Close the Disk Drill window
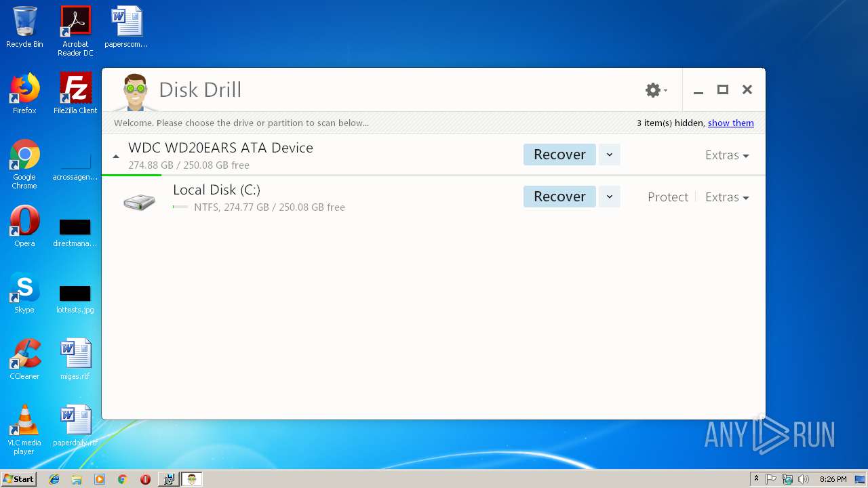Image resolution: width=868 pixels, height=488 pixels. [x=747, y=89]
